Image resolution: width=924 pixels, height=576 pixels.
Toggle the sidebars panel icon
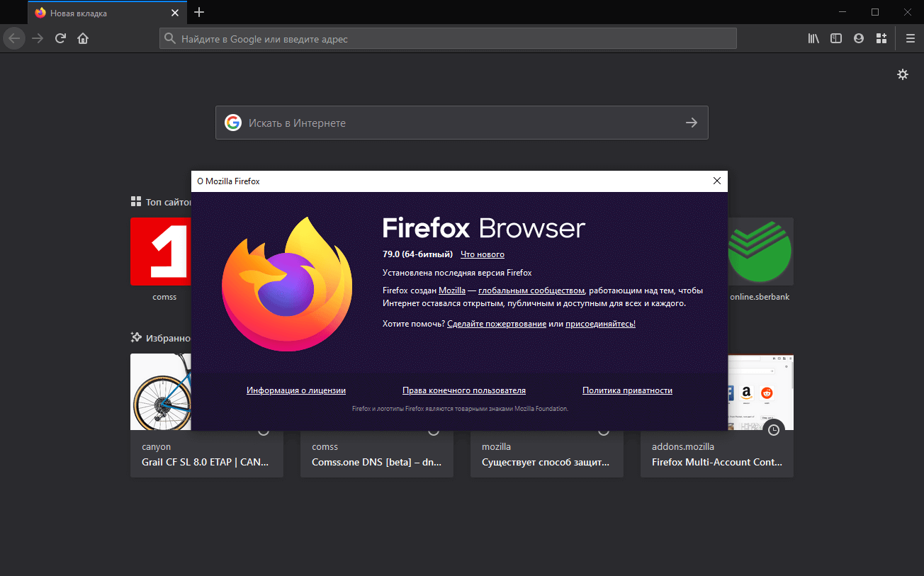[x=835, y=38]
